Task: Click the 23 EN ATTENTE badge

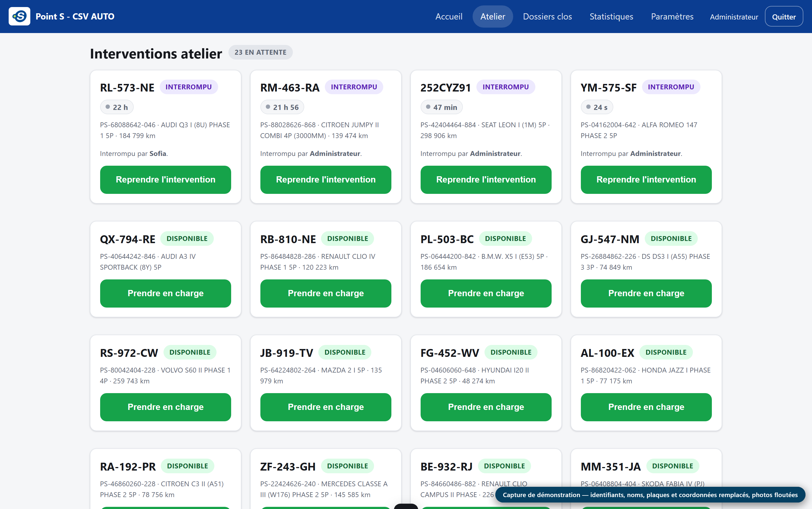Action: coord(260,52)
